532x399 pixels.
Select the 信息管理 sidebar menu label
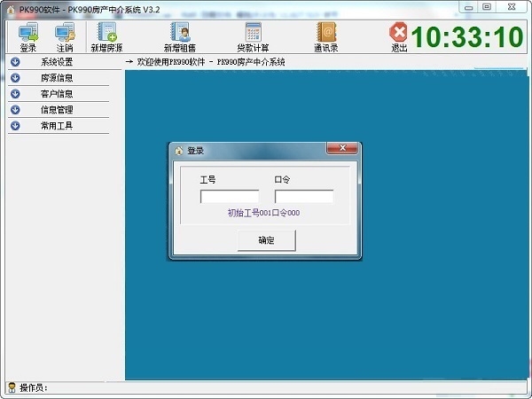click(x=57, y=110)
